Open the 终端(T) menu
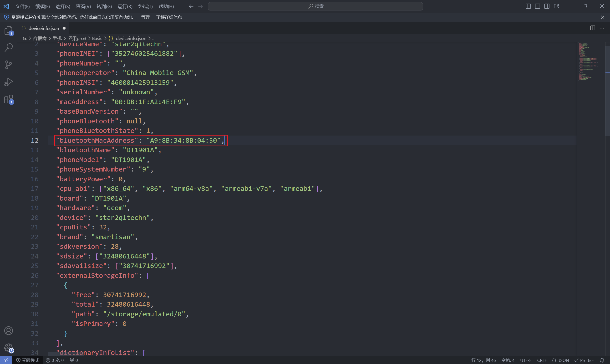610x364 pixels. click(145, 6)
